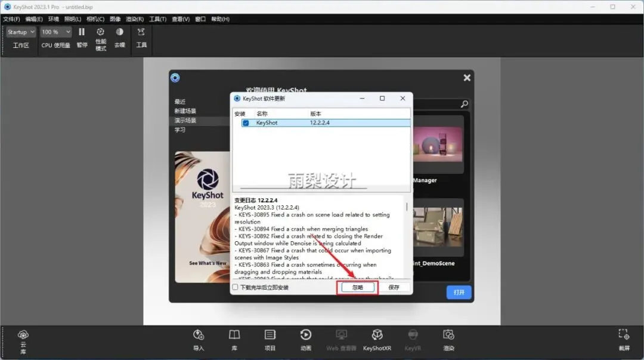Open the View menu
Viewport: 644px width, 360px height.
tap(181, 19)
